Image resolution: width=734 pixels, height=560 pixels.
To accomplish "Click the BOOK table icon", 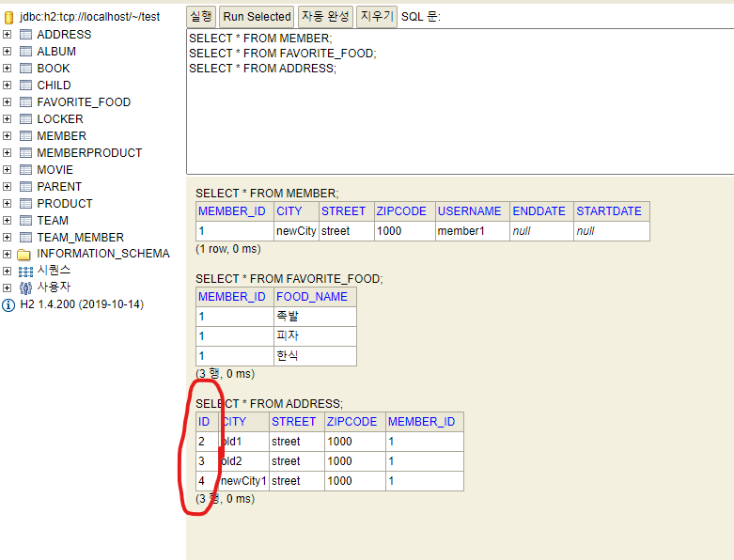I will point(25,69).
